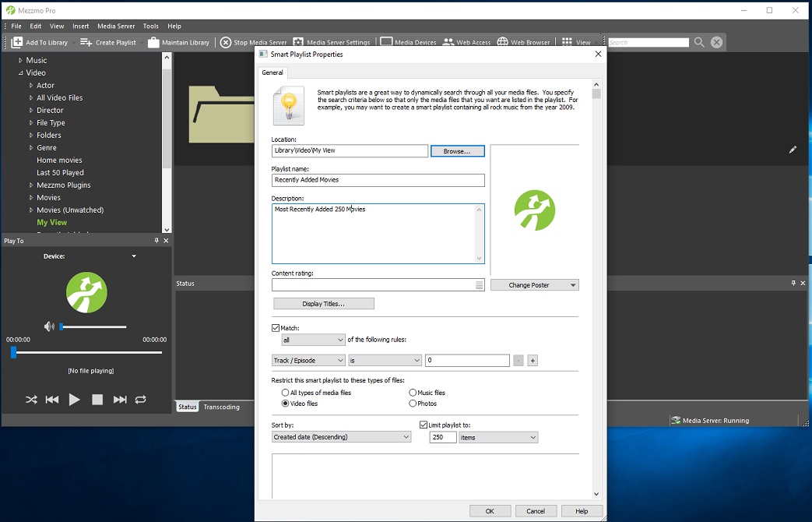Toggle shuffle playback

pos(31,400)
